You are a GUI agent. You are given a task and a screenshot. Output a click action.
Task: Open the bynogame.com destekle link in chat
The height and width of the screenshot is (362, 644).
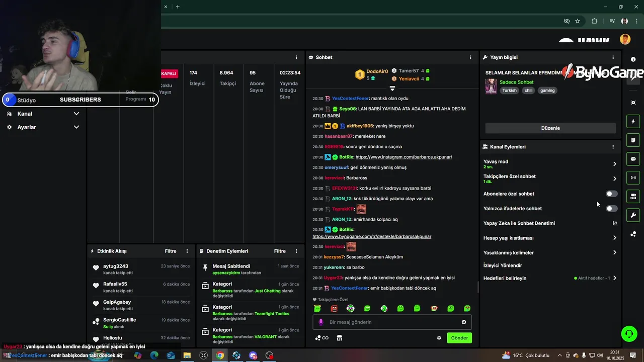point(372,236)
